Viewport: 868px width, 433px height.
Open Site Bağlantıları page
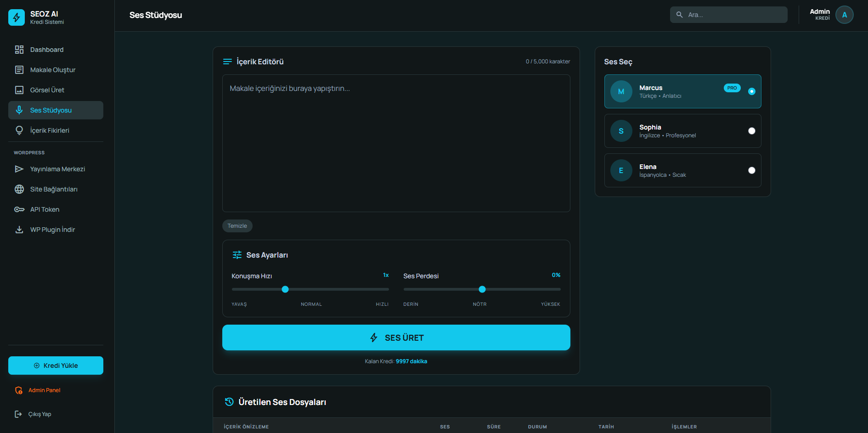pyautogui.click(x=56, y=189)
